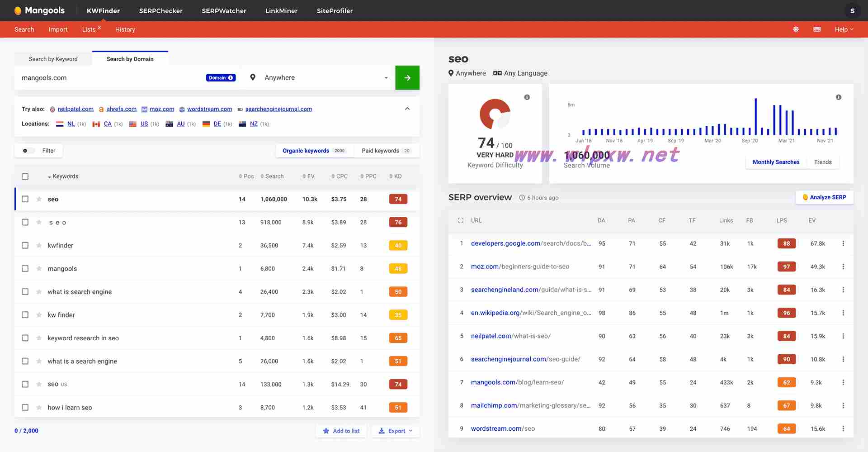The height and width of the screenshot is (452, 868).
Task: Toggle the Filter switch
Action: [x=28, y=151]
